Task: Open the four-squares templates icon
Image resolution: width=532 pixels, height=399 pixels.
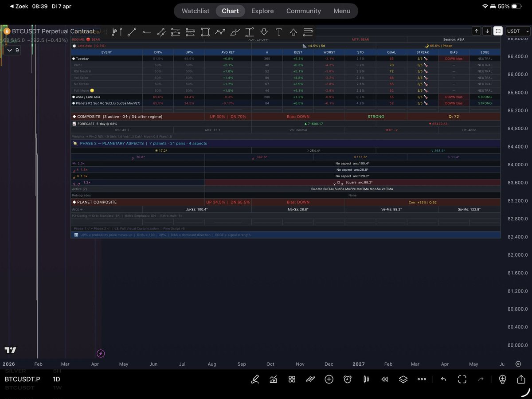Action: pos(292,379)
